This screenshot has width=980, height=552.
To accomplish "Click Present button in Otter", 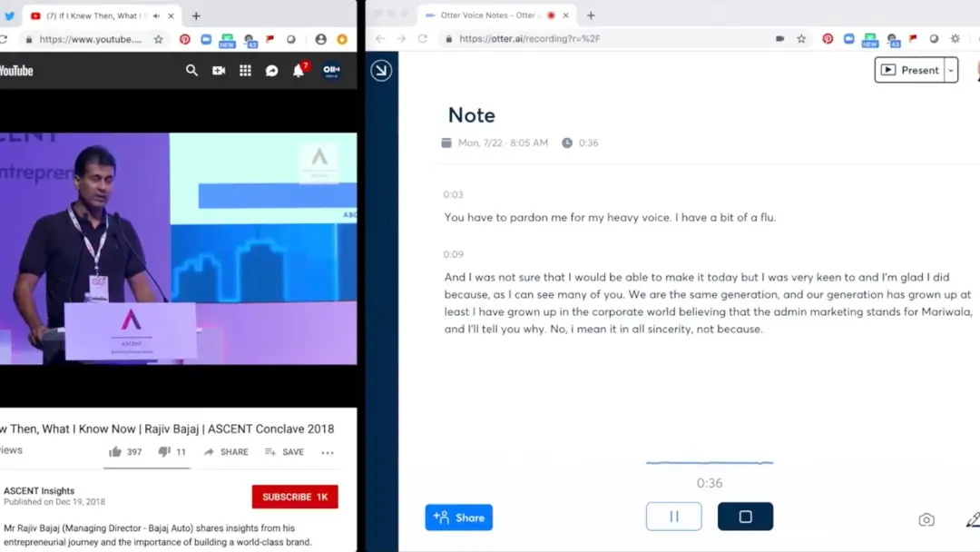I will tap(909, 70).
